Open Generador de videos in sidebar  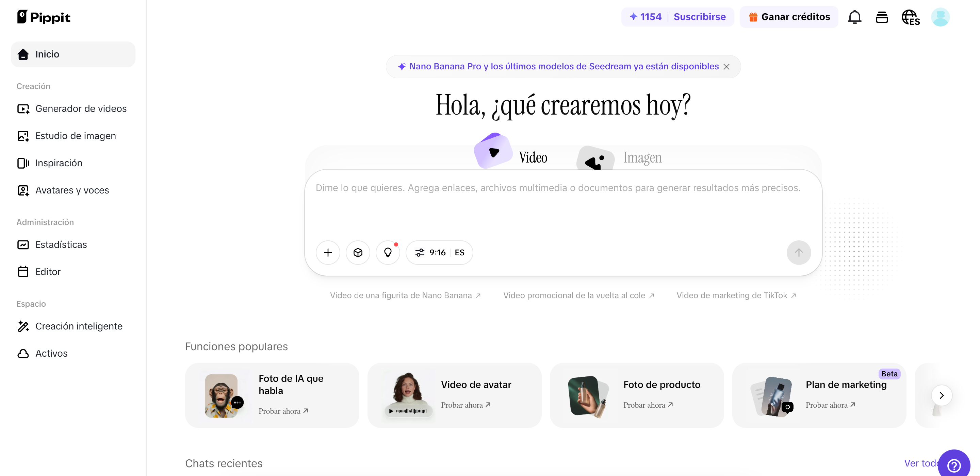coord(81,109)
